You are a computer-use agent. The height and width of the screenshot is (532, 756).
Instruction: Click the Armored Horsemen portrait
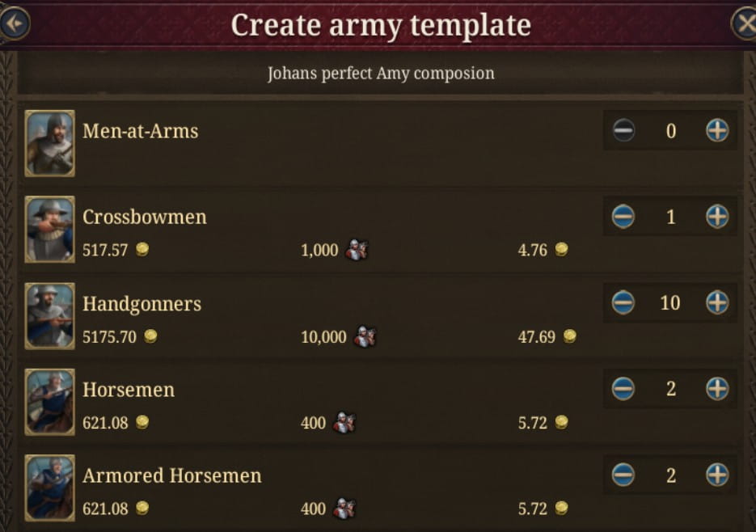[x=50, y=487]
